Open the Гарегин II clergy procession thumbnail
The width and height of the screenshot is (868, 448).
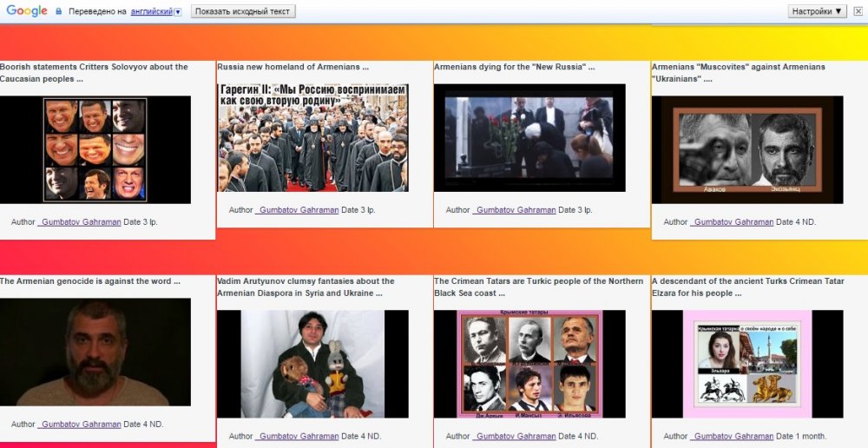312,137
